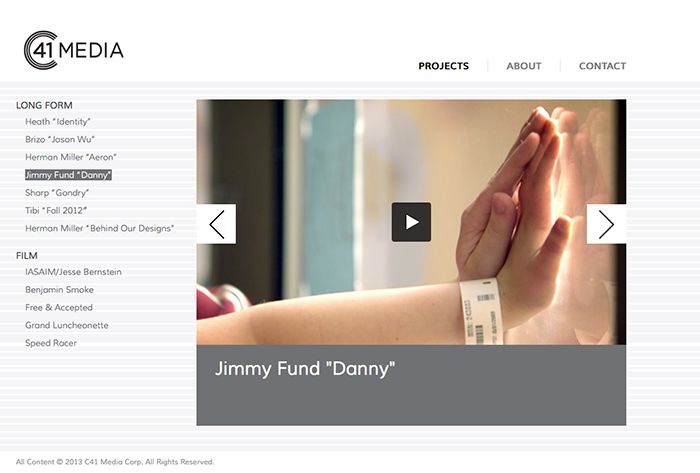The height and width of the screenshot is (473, 700).
Task: Open Benjamin Smoke film
Action: point(59,290)
